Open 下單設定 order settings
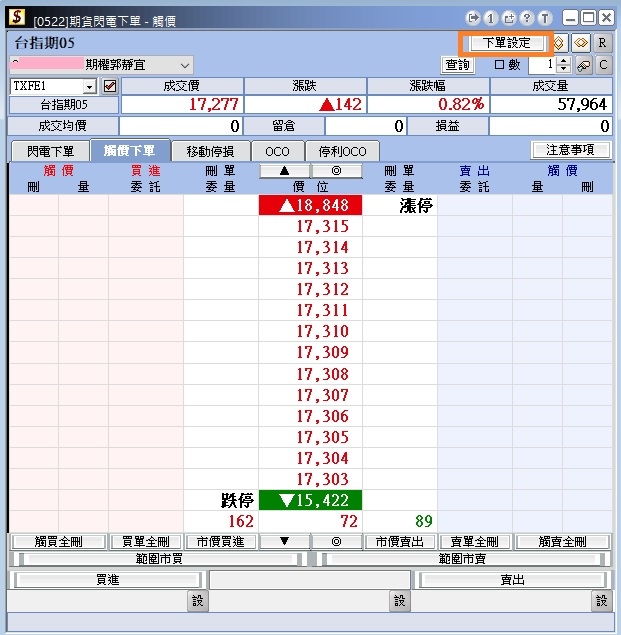 coord(506,43)
